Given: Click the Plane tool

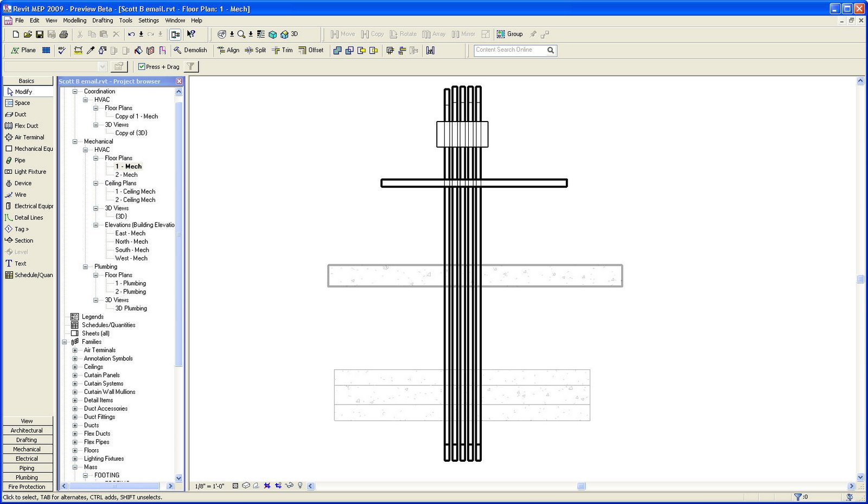Looking at the screenshot, I should [x=23, y=50].
